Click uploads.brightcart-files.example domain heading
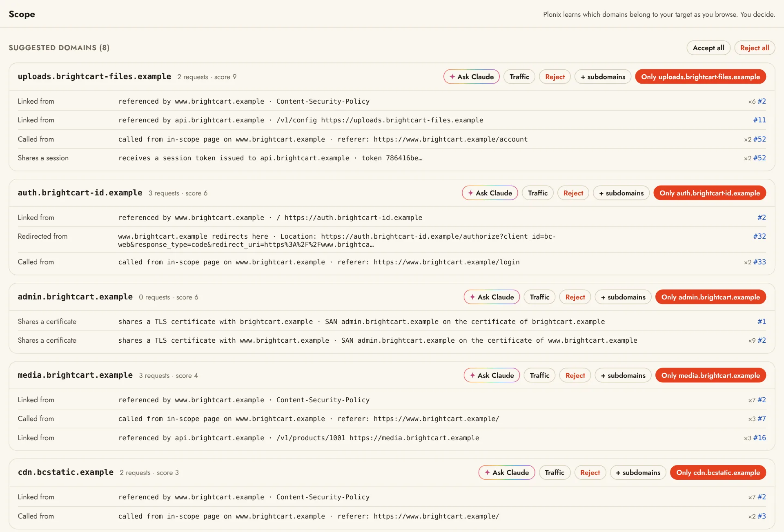Image resolution: width=784 pixels, height=532 pixels. 94,77
